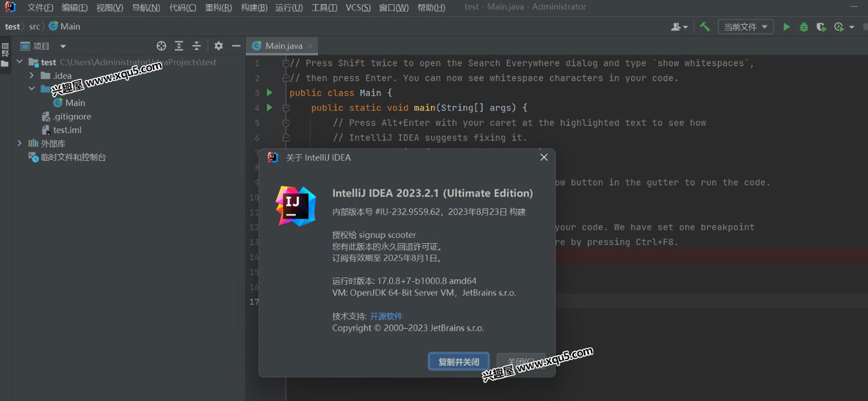
Task: Open the 工具(T) menu
Action: [x=324, y=8]
